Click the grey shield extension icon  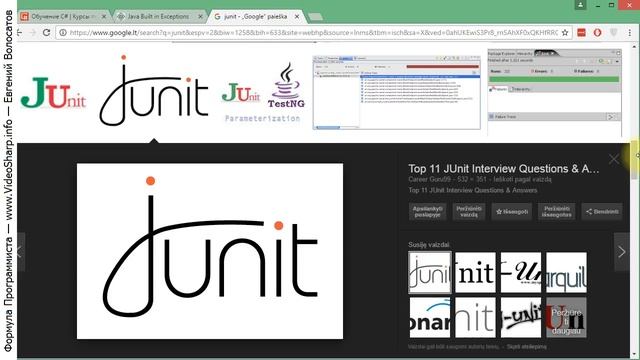613,33
